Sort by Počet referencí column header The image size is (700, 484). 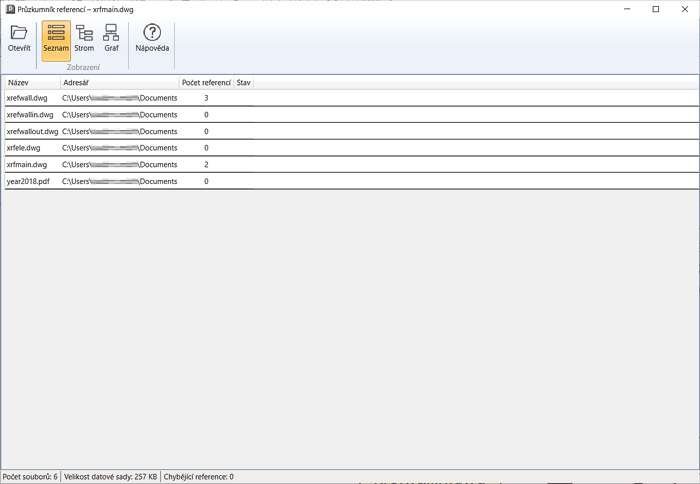pos(206,82)
